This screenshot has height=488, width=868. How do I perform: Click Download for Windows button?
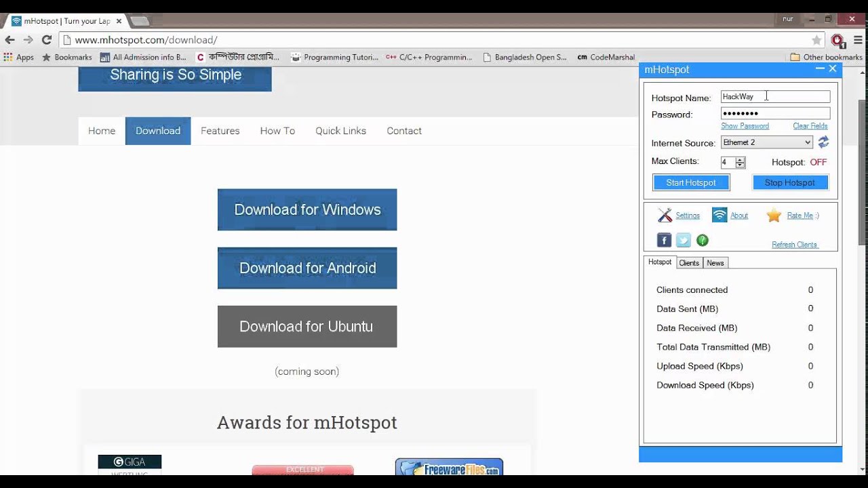tap(307, 209)
